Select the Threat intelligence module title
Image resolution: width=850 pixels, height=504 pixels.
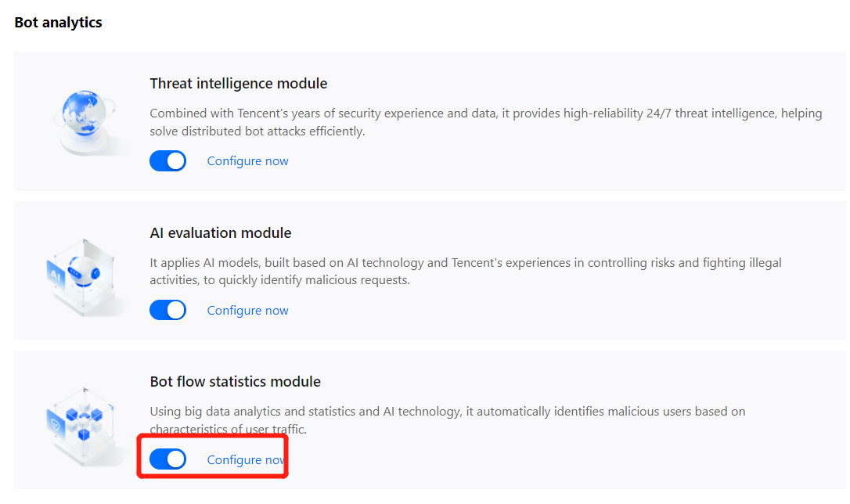(x=239, y=84)
